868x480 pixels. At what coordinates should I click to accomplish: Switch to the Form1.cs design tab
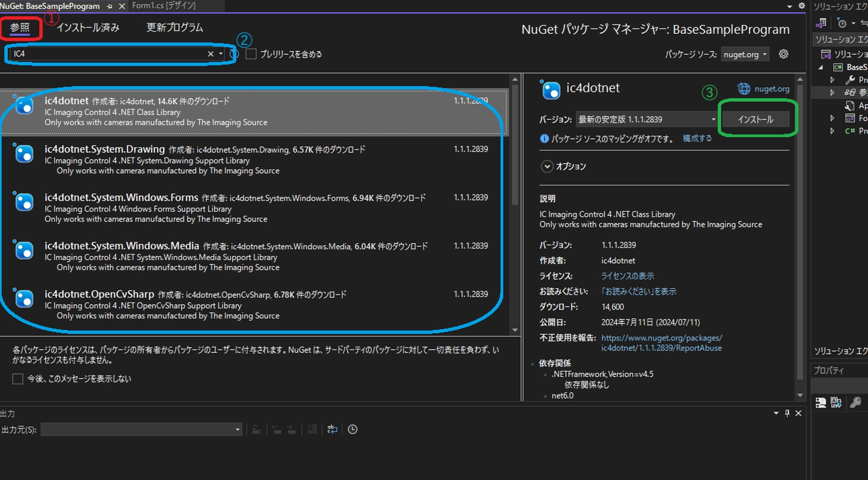[164, 6]
